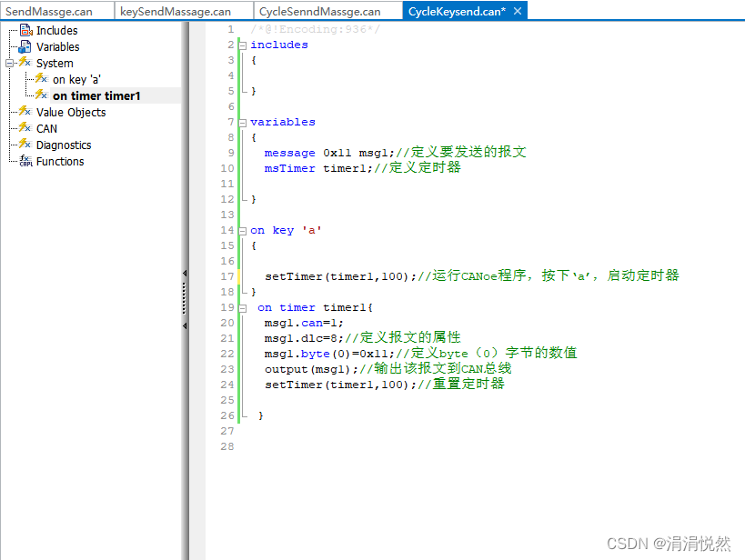Image resolution: width=745 pixels, height=560 pixels.
Task: Open the Functions CAPL fx icon
Action: (x=26, y=161)
